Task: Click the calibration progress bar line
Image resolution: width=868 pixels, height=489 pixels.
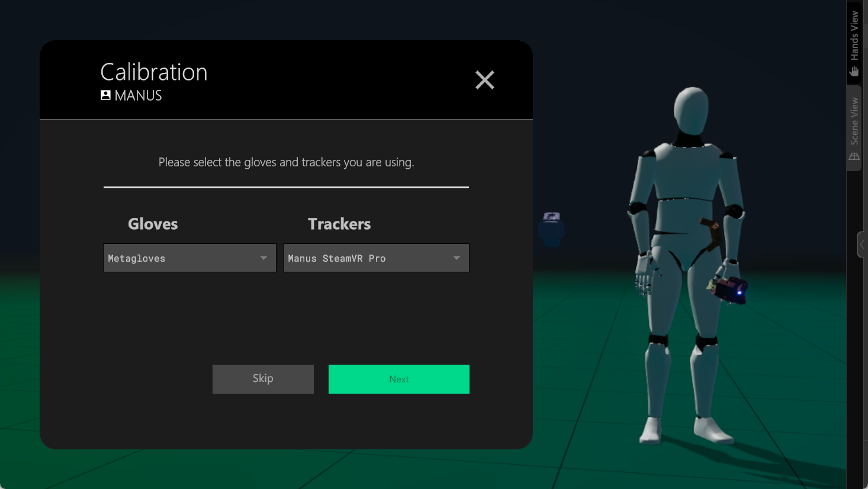Action: (286, 187)
